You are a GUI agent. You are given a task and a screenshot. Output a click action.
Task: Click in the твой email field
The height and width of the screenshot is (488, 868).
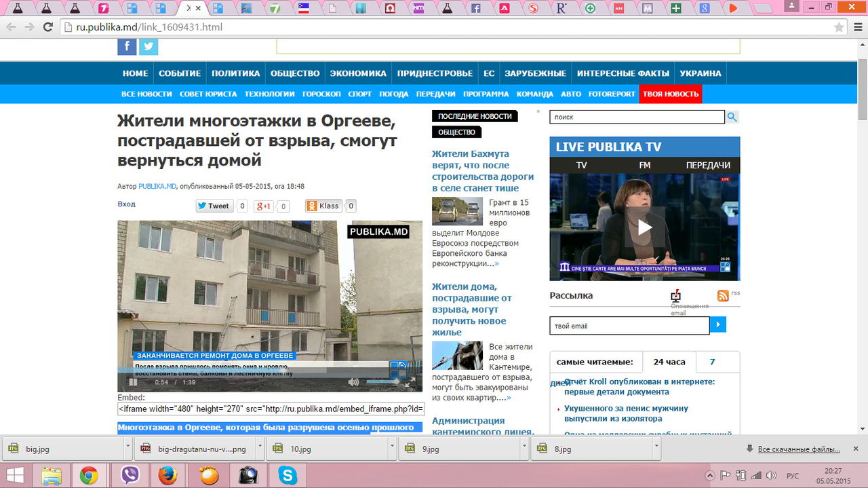tap(629, 326)
